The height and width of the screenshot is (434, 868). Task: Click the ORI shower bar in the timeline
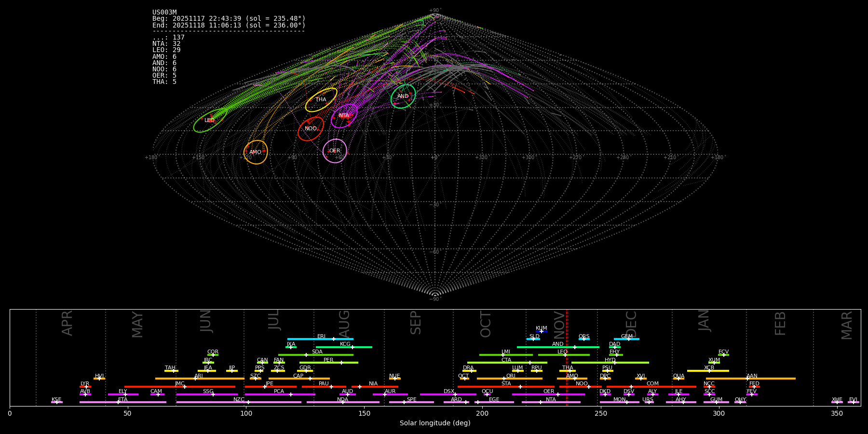point(510,379)
